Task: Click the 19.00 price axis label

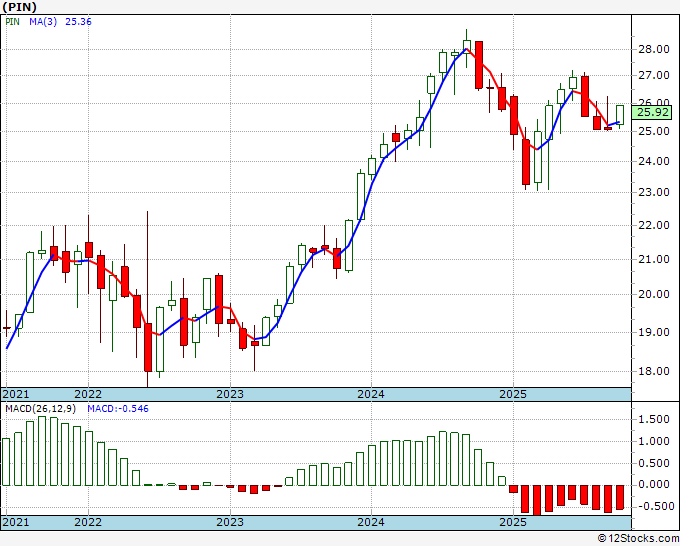Action: [654, 332]
